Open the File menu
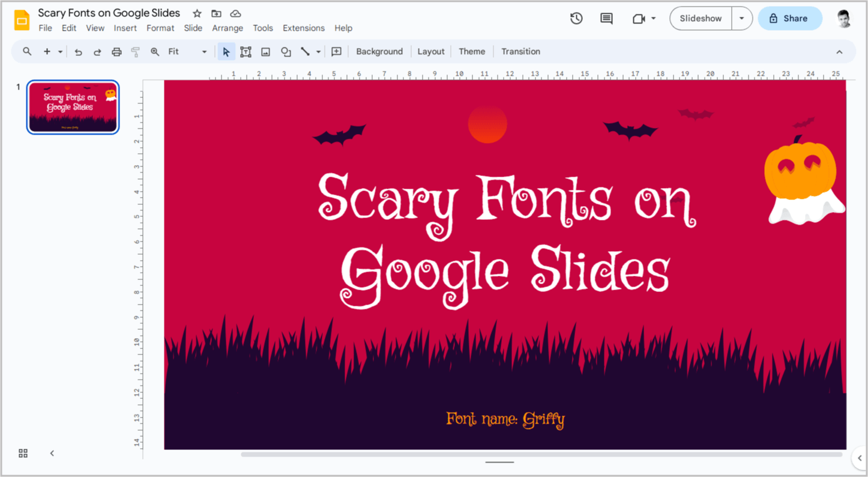The width and height of the screenshot is (868, 477). tap(45, 28)
